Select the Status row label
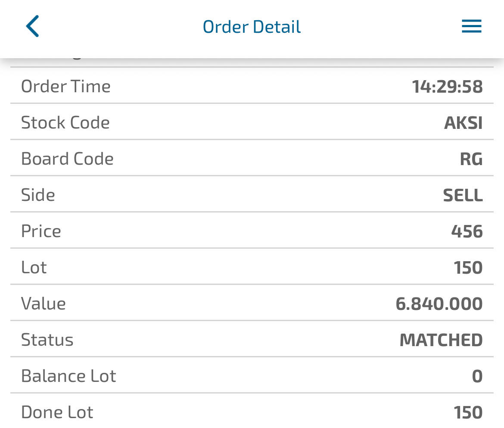 click(47, 340)
